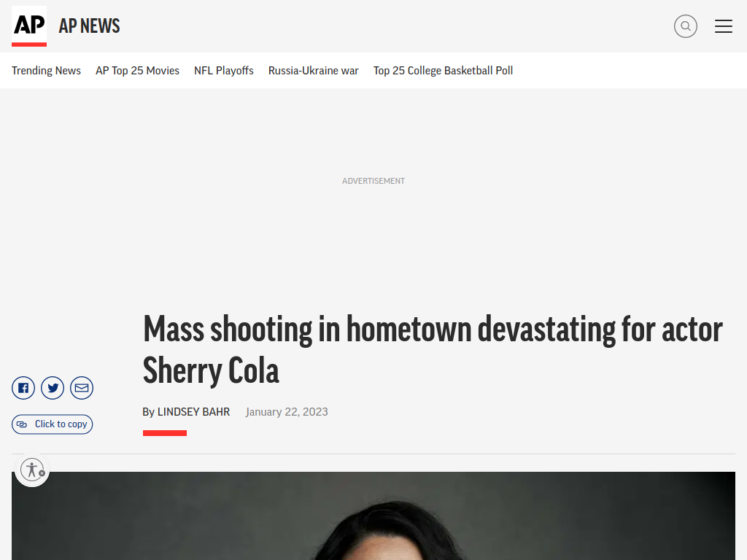Open the hamburger menu icon
The image size is (747, 560).
pos(723,26)
